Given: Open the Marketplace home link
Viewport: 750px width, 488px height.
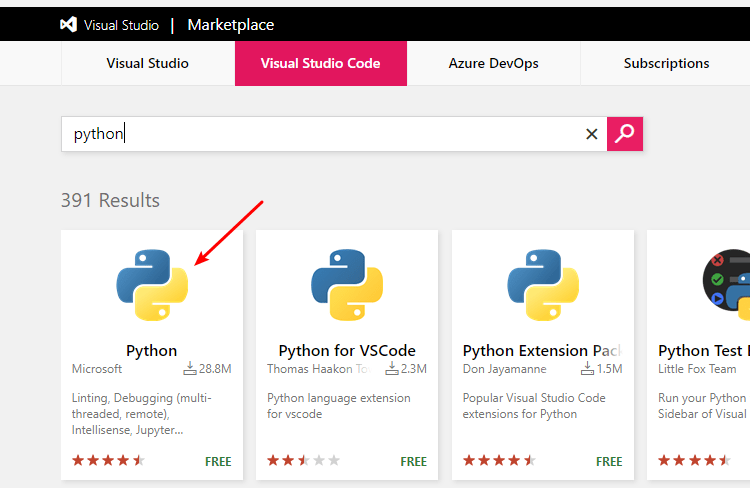Looking at the screenshot, I should (231, 25).
